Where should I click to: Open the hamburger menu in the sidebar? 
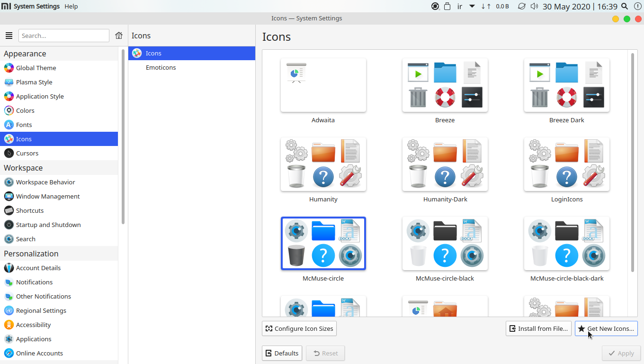click(x=9, y=36)
